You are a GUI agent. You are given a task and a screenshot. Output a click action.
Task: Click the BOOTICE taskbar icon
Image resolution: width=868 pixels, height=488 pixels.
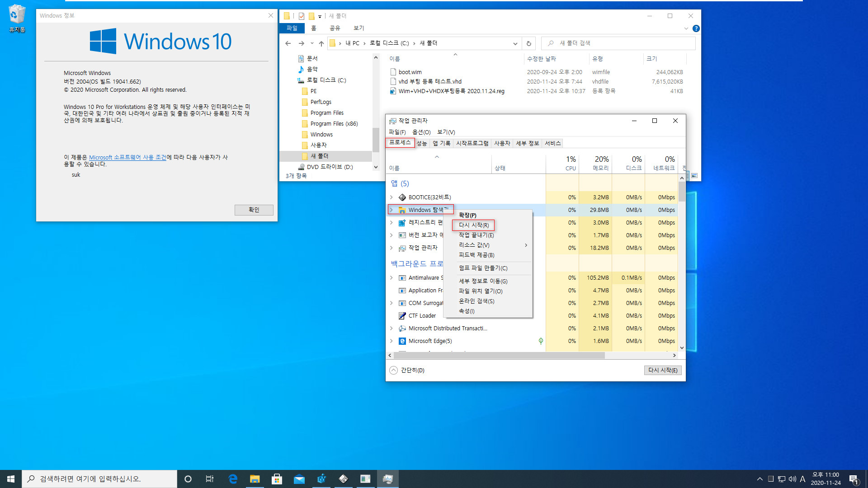tap(343, 479)
